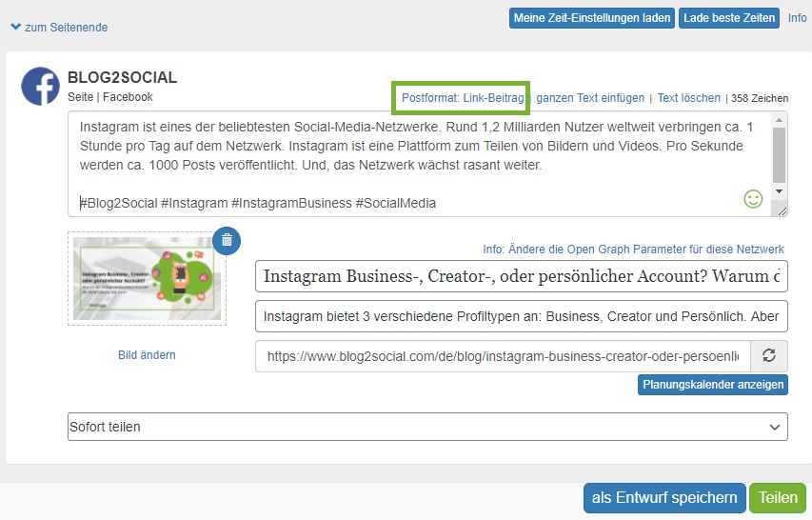The image size is (812, 520).
Task: Edit the Instagram Business title field
Action: click(522, 276)
